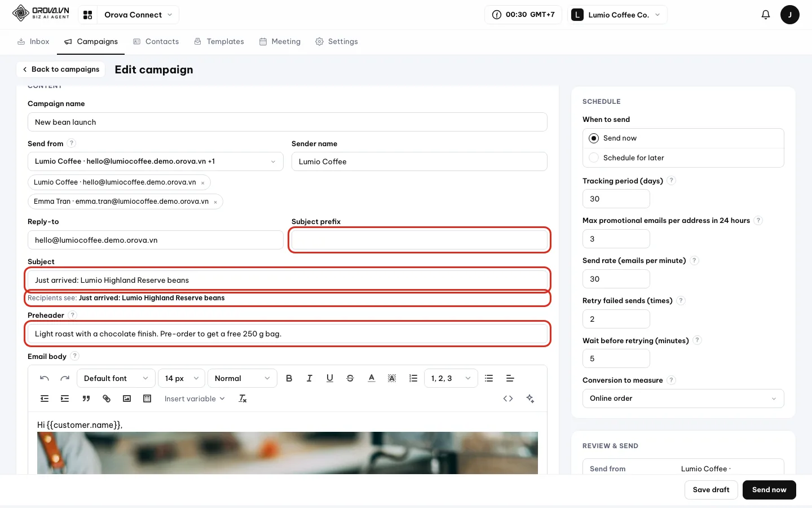
Task: Insert a bulleted list
Action: pyautogui.click(x=489, y=378)
